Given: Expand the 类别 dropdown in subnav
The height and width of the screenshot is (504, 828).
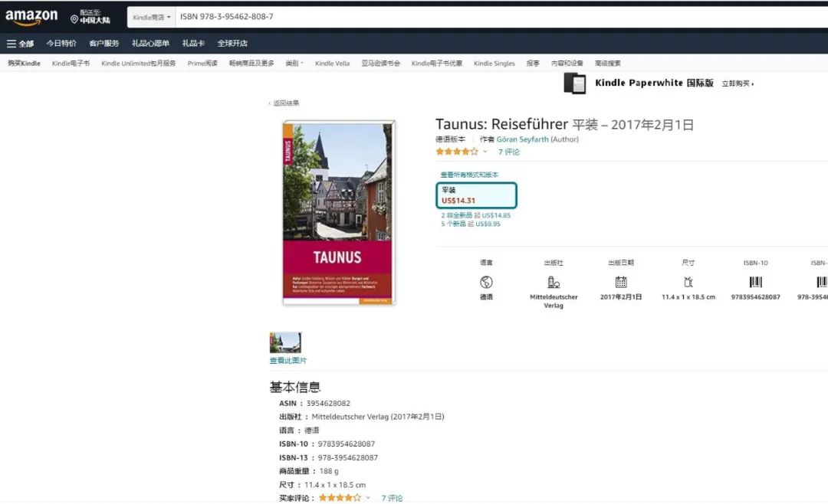Looking at the screenshot, I should pyautogui.click(x=294, y=64).
